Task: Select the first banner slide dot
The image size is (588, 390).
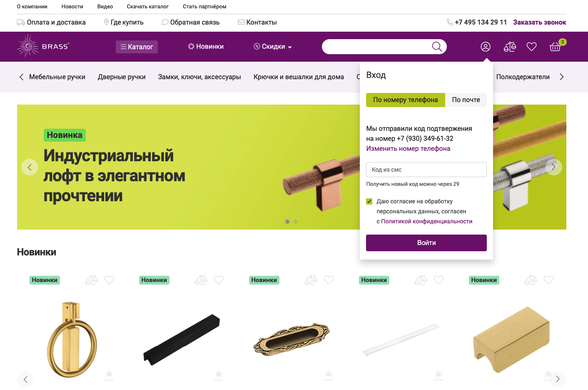Action: click(287, 222)
